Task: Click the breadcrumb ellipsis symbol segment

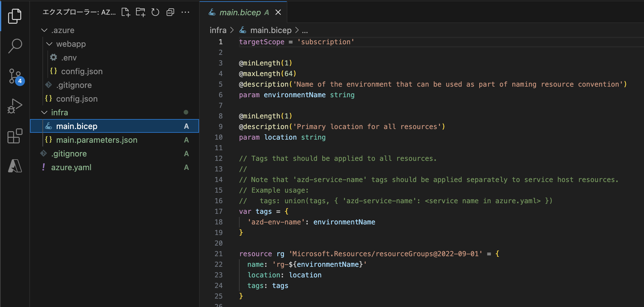Action: coord(305,30)
